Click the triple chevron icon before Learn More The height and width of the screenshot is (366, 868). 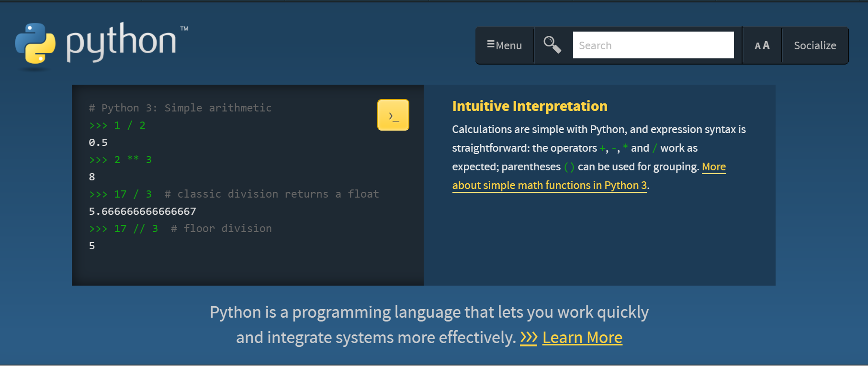[529, 338]
